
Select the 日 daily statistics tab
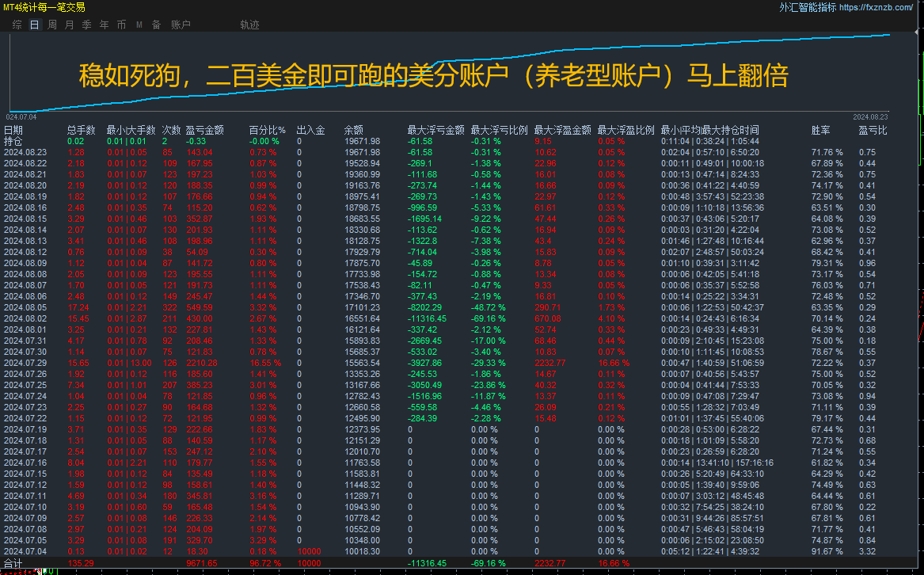tap(35, 25)
